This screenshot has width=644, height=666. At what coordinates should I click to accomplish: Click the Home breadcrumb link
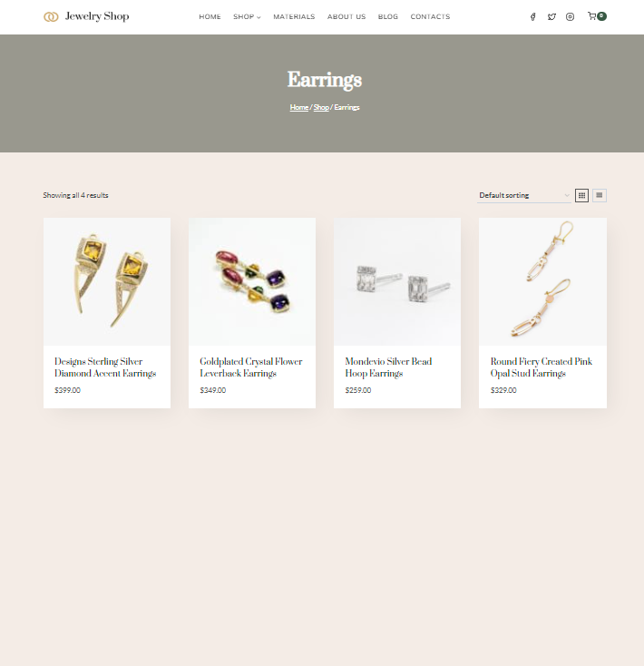click(x=298, y=107)
